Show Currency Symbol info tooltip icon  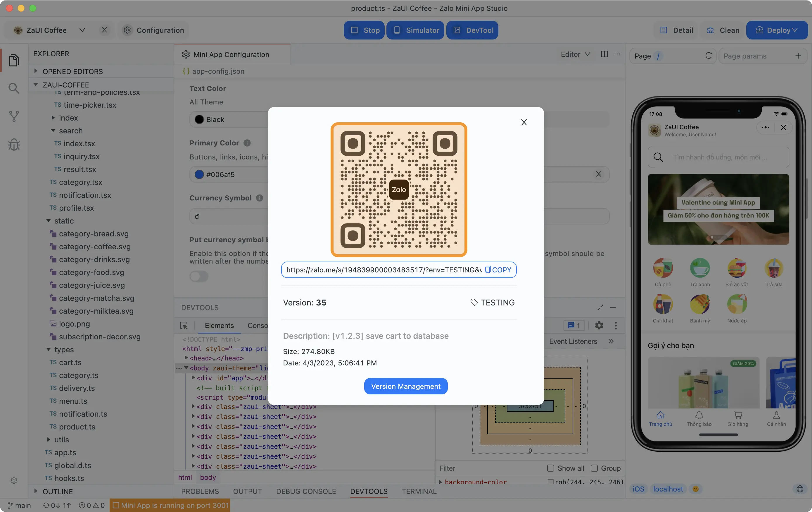(x=259, y=198)
